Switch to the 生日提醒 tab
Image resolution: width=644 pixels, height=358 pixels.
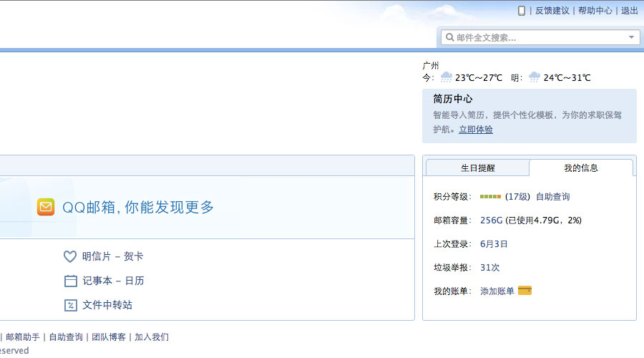point(478,168)
